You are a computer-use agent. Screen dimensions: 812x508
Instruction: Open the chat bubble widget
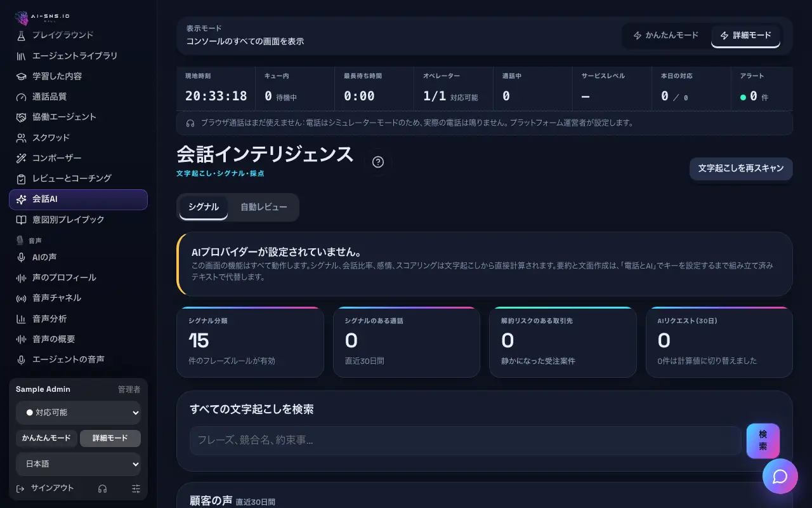pyautogui.click(x=780, y=476)
